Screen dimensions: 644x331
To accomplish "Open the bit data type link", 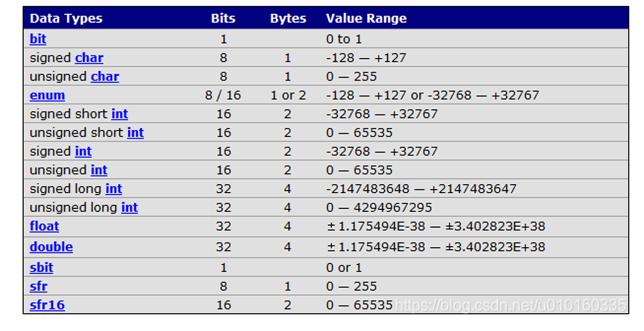I will [38, 39].
